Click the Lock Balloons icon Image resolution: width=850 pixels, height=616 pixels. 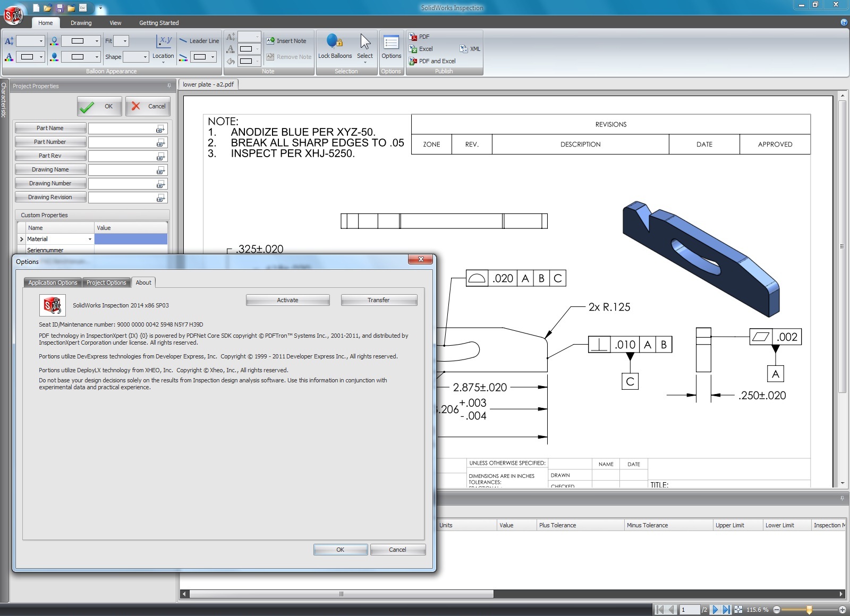click(335, 47)
